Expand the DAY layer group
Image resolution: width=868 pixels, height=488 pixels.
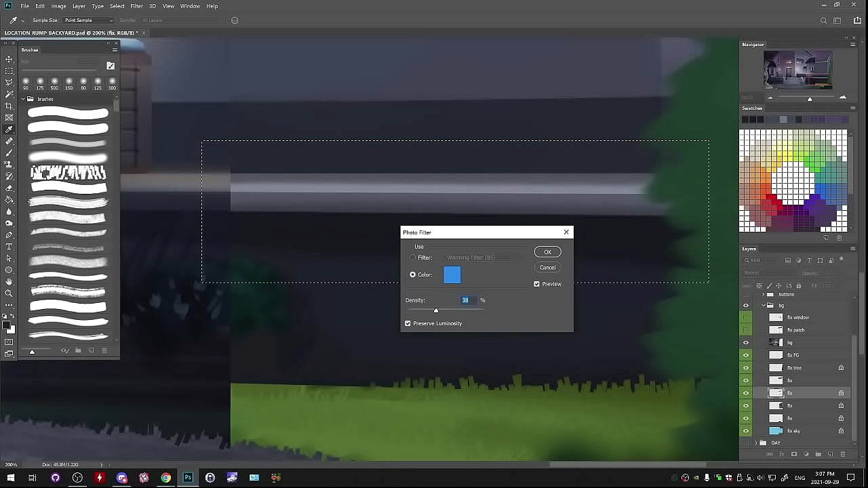coord(756,443)
